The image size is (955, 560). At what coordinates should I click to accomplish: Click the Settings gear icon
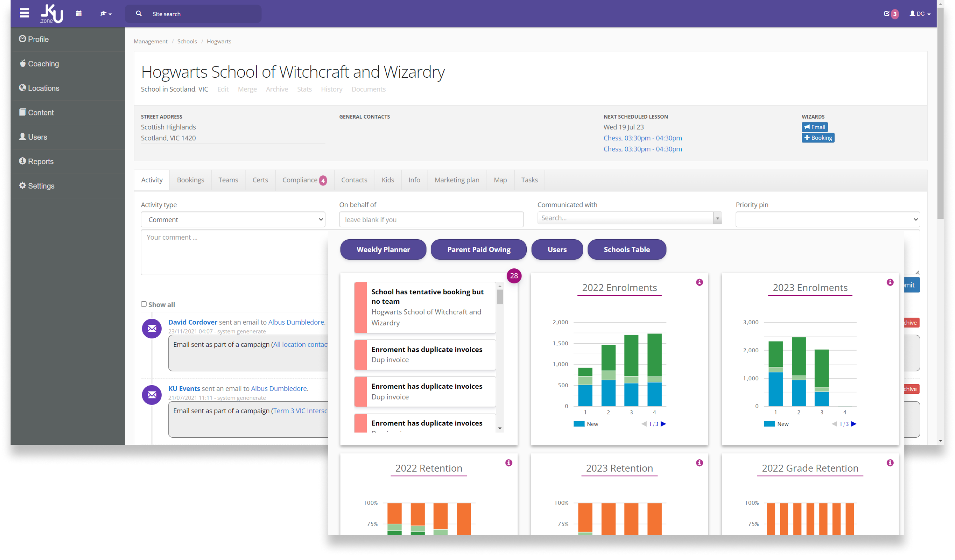point(22,185)
